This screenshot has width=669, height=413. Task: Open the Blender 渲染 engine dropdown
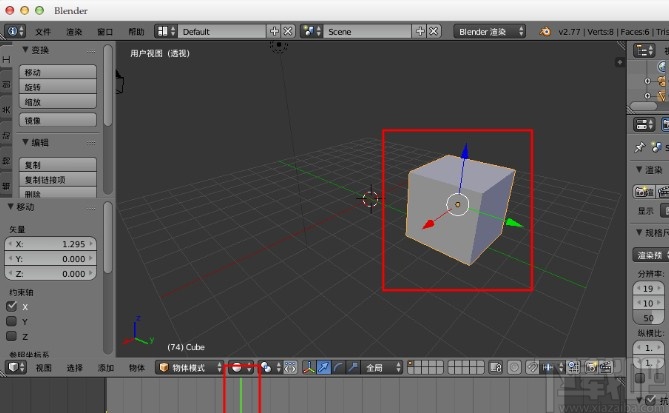tap(489, 31)
